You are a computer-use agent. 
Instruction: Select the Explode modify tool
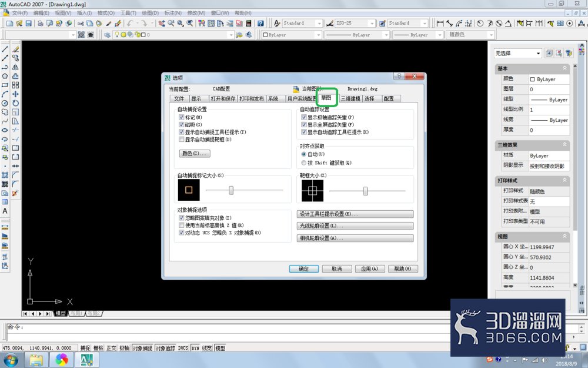pyautogui.click(x=15, y=193)
